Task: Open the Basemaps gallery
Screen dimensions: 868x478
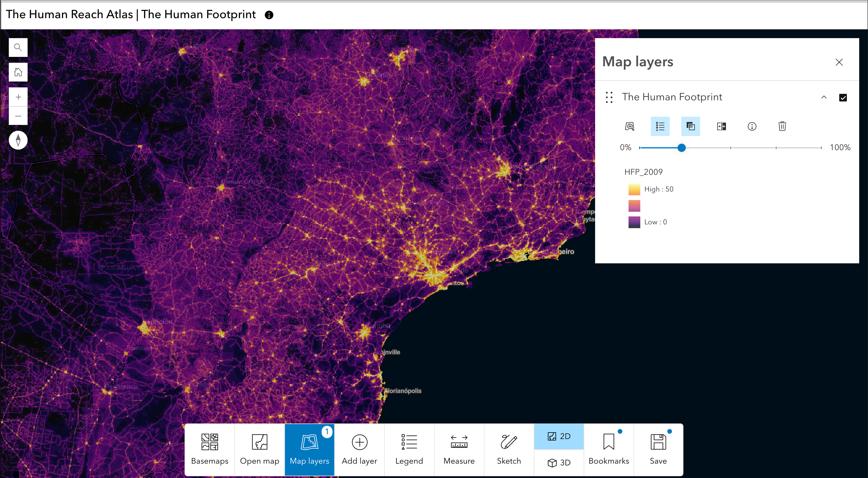Action: [209, 450]
